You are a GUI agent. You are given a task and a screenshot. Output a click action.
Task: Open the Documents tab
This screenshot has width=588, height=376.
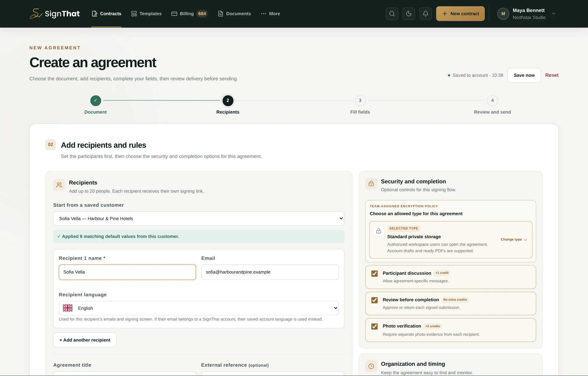click(x=234, y=14)
